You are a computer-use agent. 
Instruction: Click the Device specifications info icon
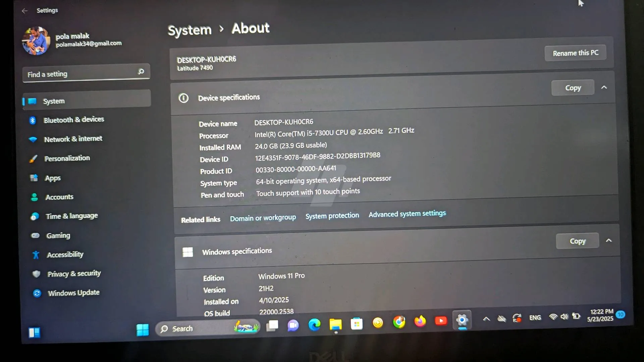[x=183, y=98]
